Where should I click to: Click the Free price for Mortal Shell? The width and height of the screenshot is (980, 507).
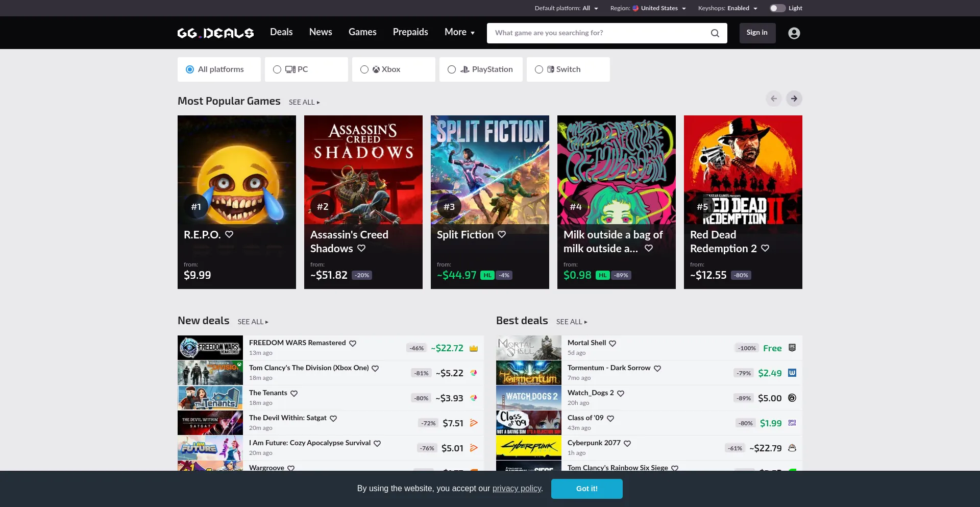[x=772, y=348]
